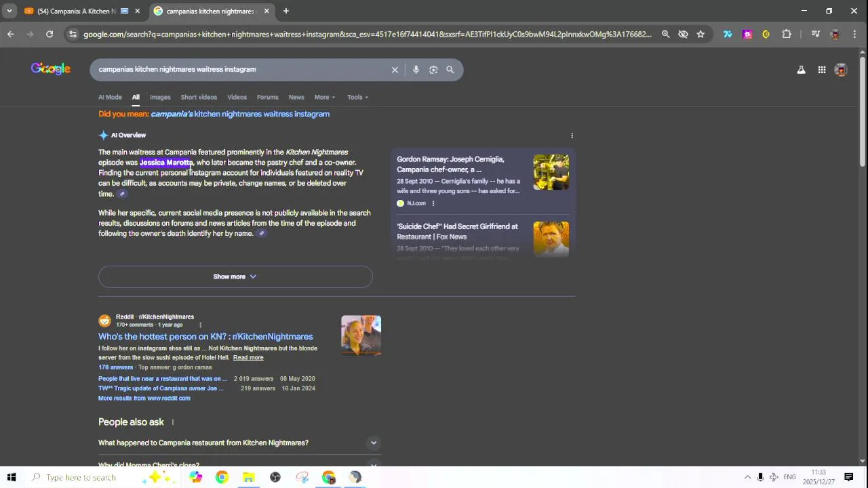This screenshot has height=488, width=868.
Task: Open AI Overview three-dot options
Action: pyautogui.click(x=572, y=136)
